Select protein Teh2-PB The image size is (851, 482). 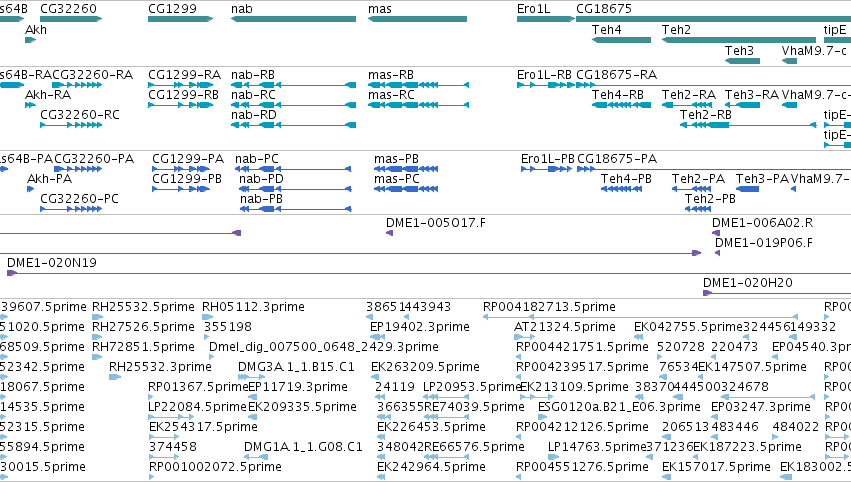click(x=698, y=209)
